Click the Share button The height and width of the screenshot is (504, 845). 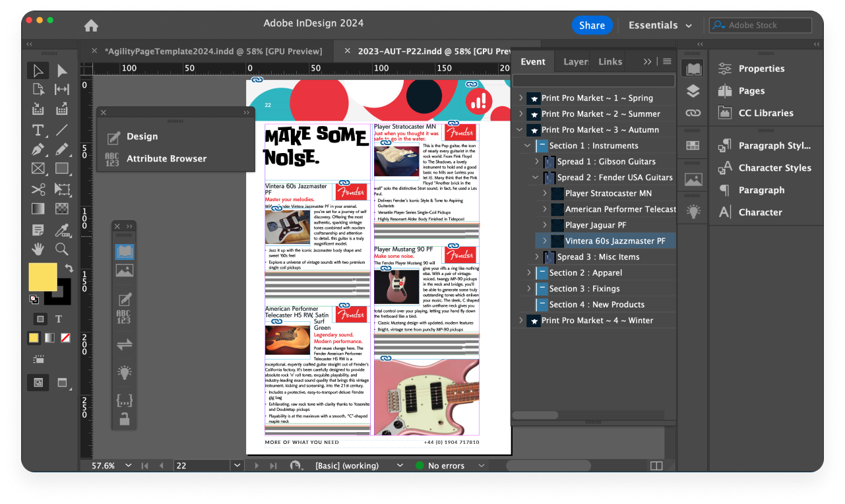[x=592, y=25]
